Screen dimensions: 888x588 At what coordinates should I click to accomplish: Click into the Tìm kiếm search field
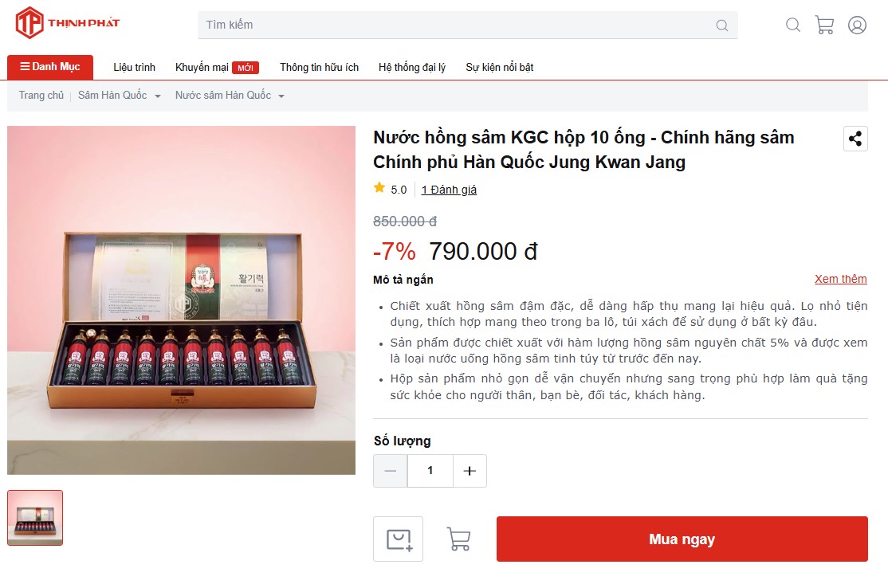click(x=454, y=25)
